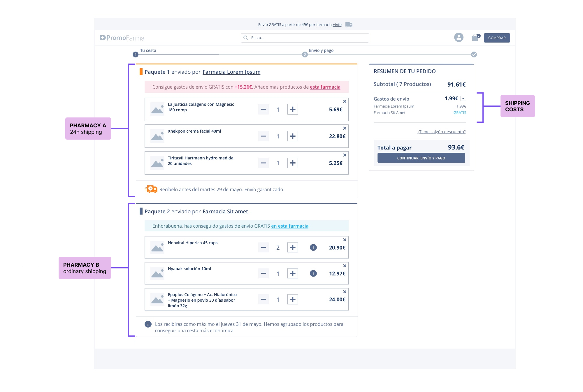Viewport: 583px width, 392px height.
Task: Focus the Busca search field
Action: click(x=305, y=38)
